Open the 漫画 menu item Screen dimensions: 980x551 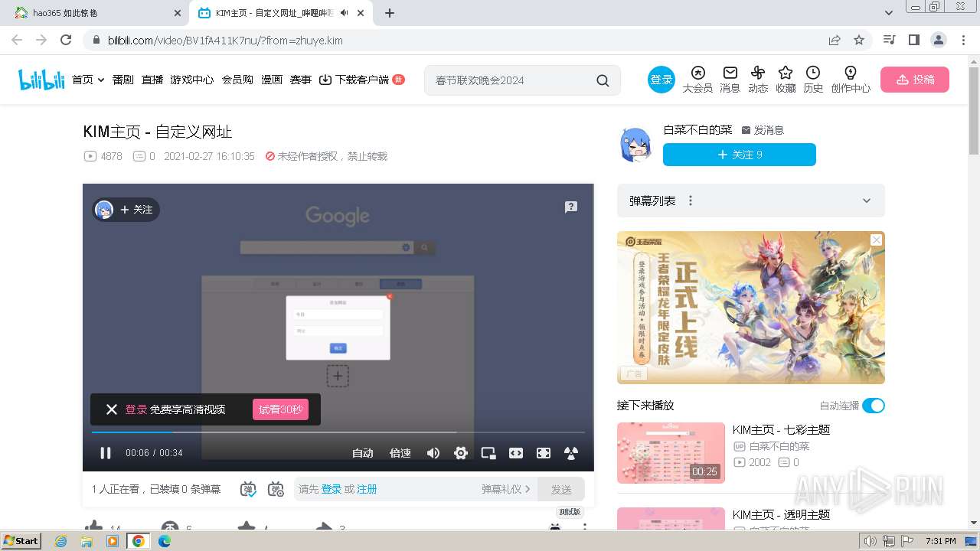(272, 80)
